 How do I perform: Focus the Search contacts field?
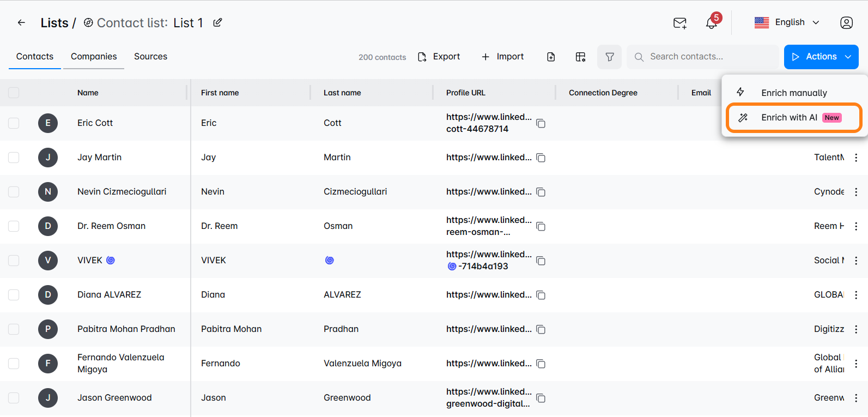(x=703, y=57)
